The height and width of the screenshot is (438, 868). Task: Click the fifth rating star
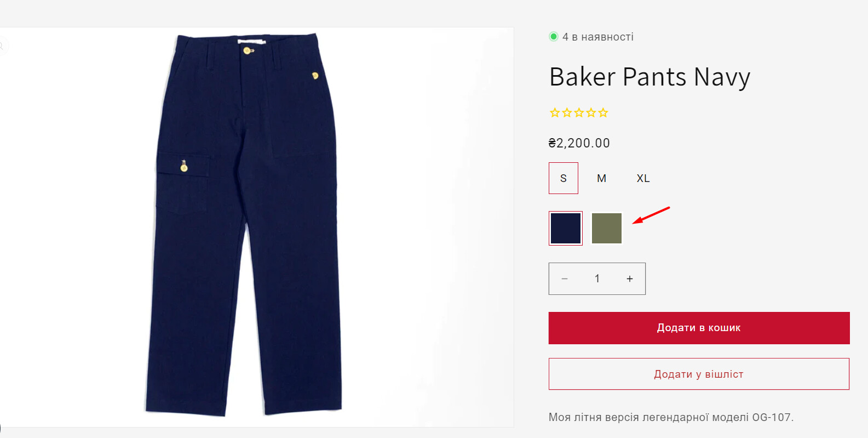click(x=603, y=113)
